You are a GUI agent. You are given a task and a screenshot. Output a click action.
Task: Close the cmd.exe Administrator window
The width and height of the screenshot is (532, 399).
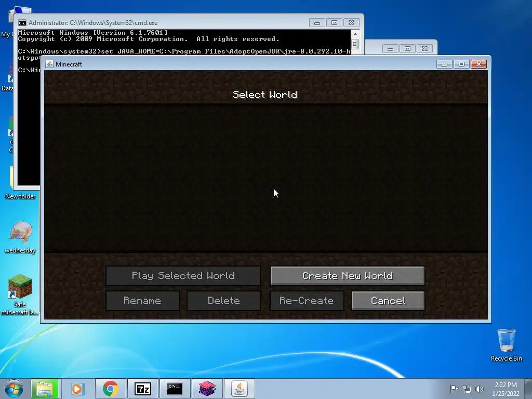[x=352, y=23]
